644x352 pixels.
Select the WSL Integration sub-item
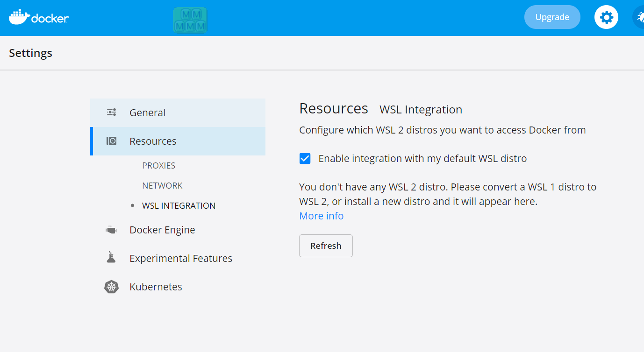pyautogui.click(x=179, y=206)
